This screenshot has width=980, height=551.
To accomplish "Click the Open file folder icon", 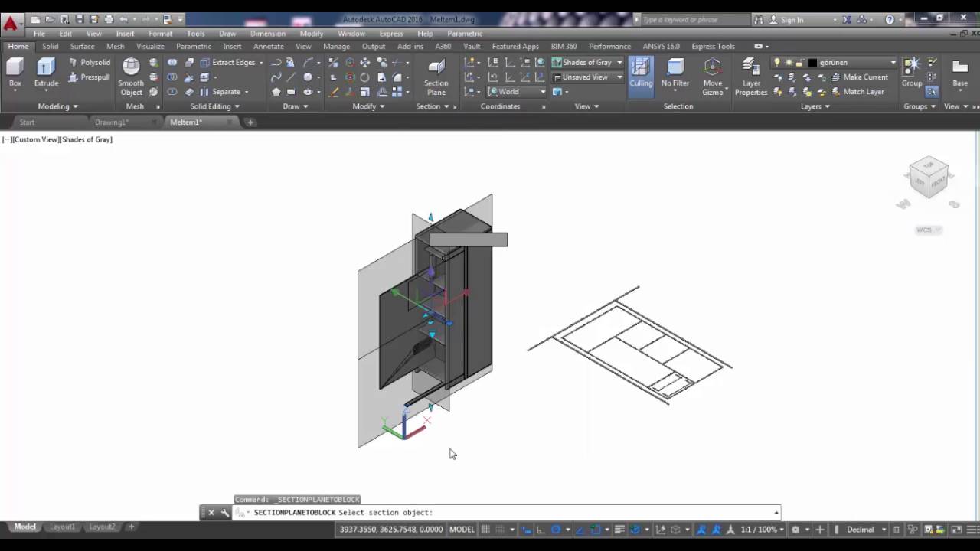I will click(50, 19).
